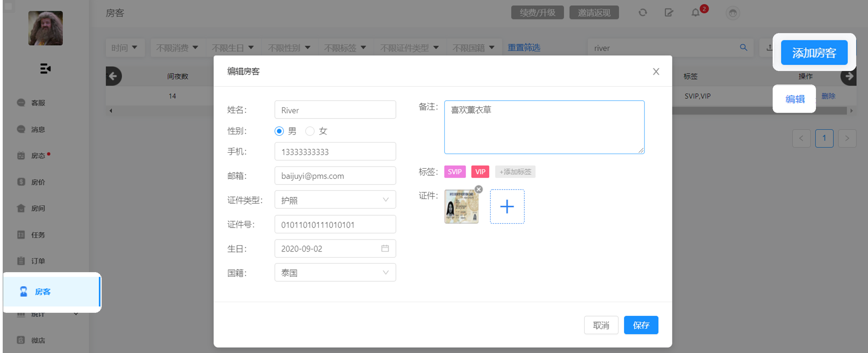This screenshot has height=353, width=868.
Task: Click the export upload icon
Action: click(769, 47)
